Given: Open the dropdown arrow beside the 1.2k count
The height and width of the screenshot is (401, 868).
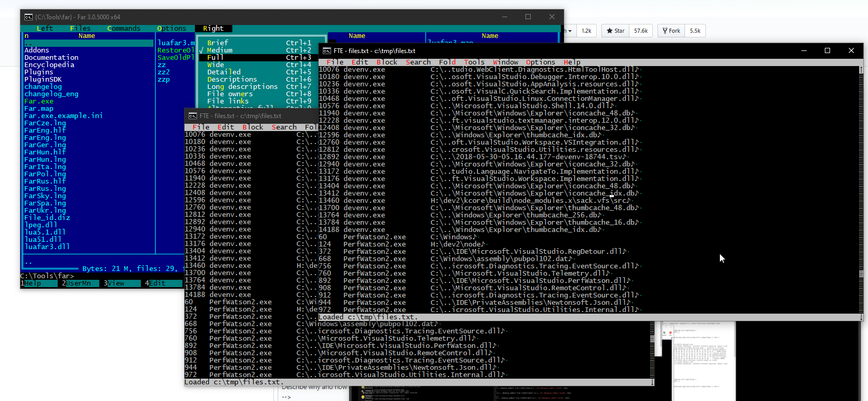Looking at the screenshot, I should point(570,31).
